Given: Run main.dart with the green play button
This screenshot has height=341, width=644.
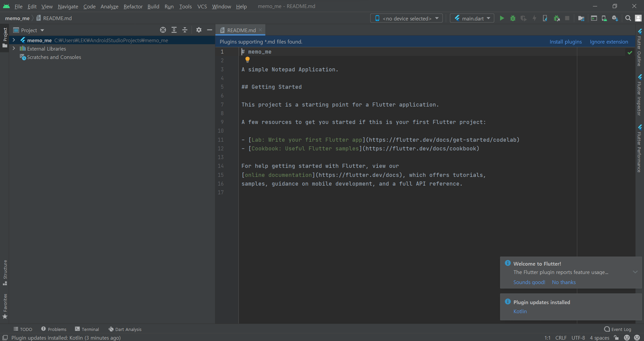Looking at the screenshot, I should [502, 18].
